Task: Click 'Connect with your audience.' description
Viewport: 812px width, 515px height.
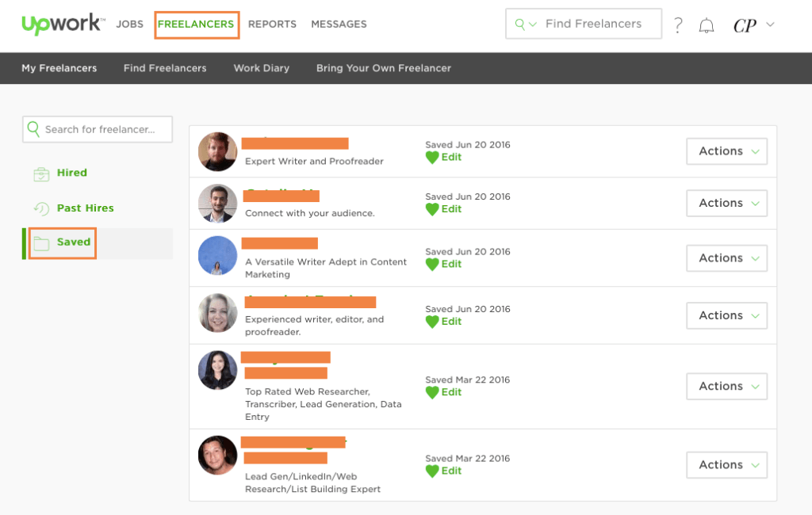Action: point(310,213)
